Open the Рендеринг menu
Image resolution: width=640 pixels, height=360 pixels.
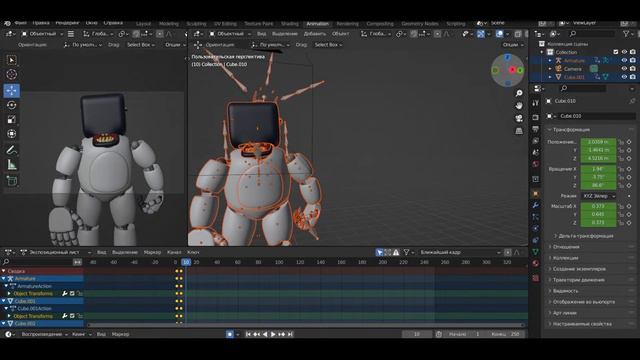click(x=67, y=23)
